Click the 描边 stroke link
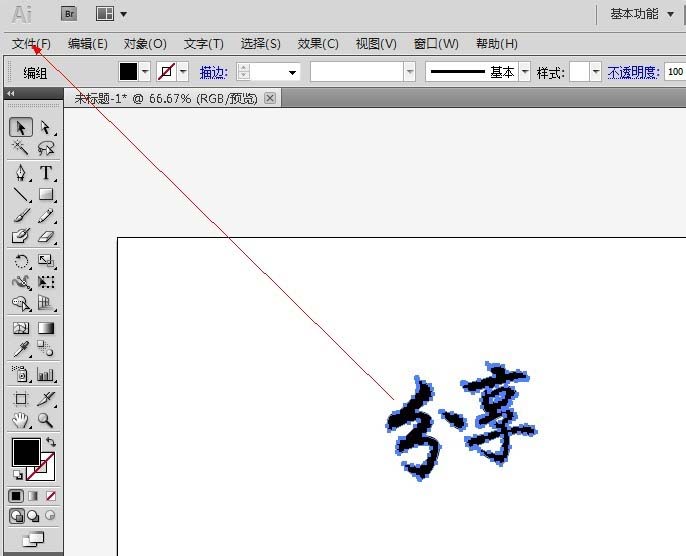 (x=213, y=72)
